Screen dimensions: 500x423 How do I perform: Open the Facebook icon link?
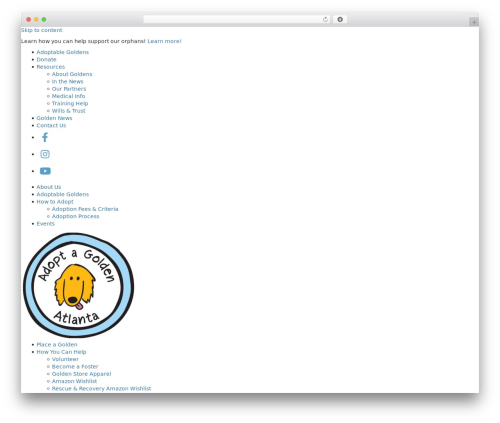(x=45, y=137)
